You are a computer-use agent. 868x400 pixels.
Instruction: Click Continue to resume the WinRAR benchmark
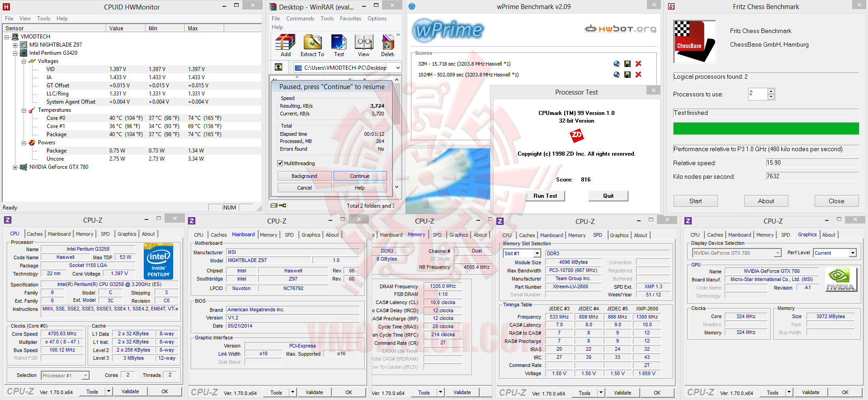tap(360, 176)
